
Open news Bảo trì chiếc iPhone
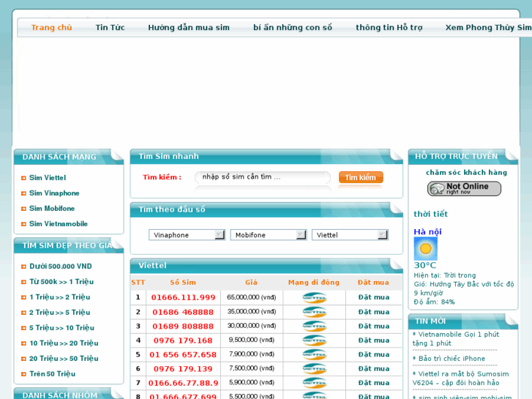[x=449, y=359]
